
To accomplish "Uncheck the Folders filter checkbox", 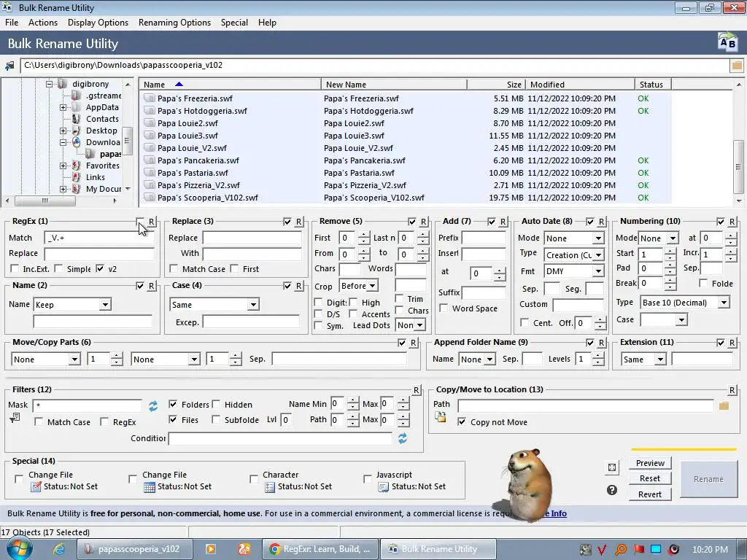I will pos(173,404).
